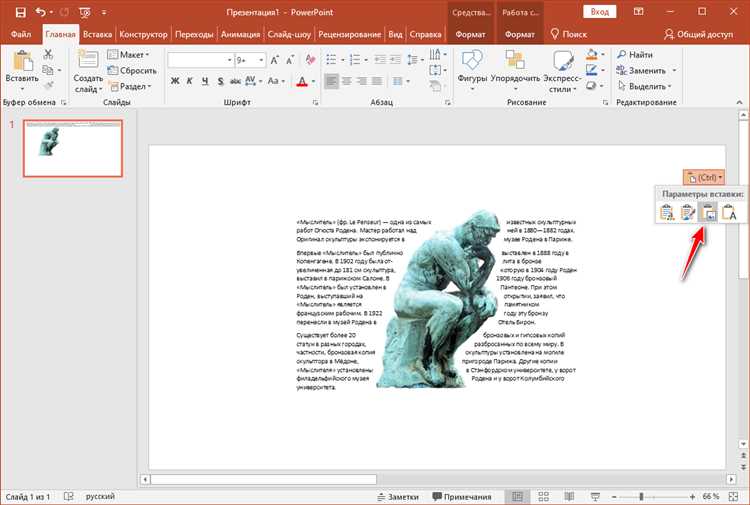The image size is (750, 505).
Task: Open the Выделить dropdown
Action: tap(646, 86)
